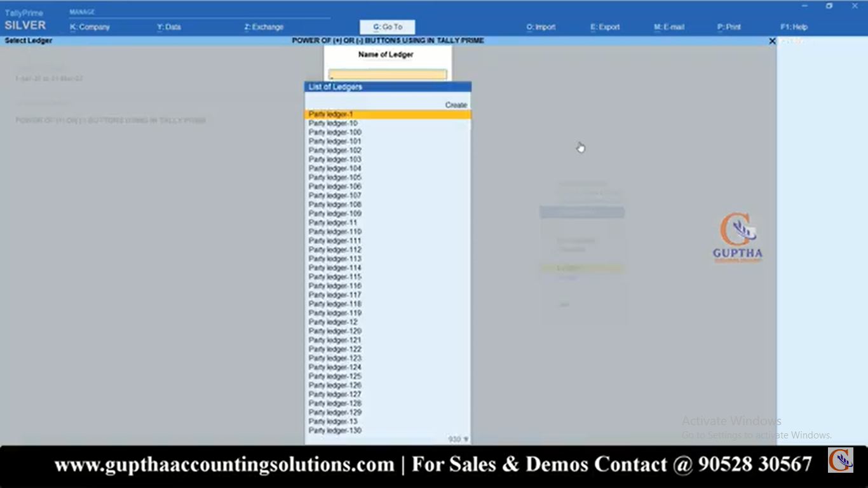Select Party ledger-106
This screenshot has height=488, width=868.
(x=388, y=186)
